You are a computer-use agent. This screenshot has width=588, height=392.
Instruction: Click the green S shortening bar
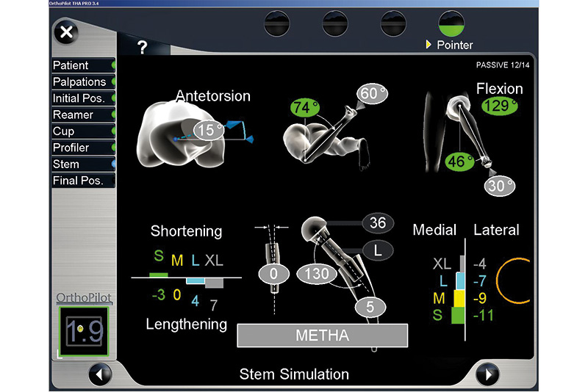[159, 275]
